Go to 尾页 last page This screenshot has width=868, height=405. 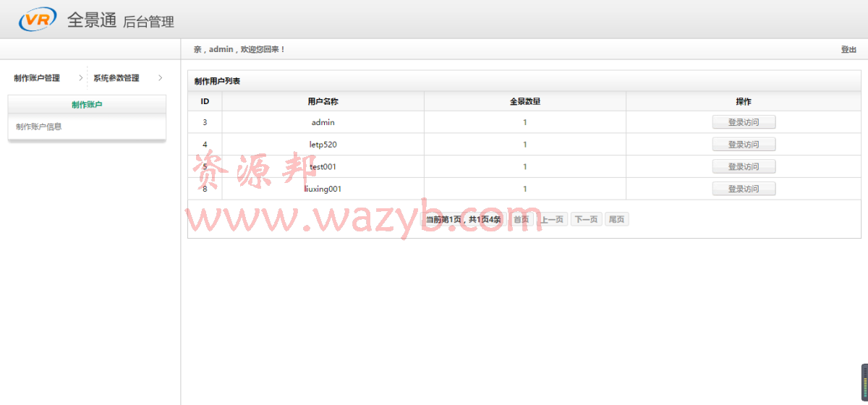[x=616, y=219]
